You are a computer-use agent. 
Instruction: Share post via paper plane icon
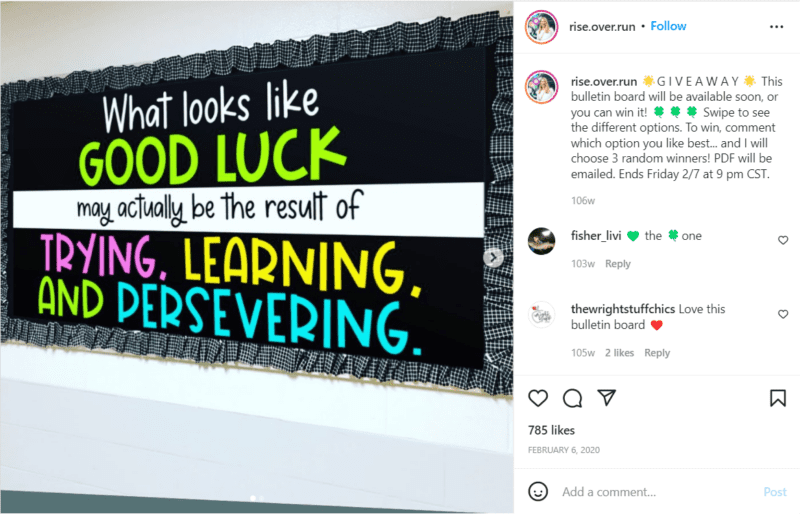click(x=607, y=398)
